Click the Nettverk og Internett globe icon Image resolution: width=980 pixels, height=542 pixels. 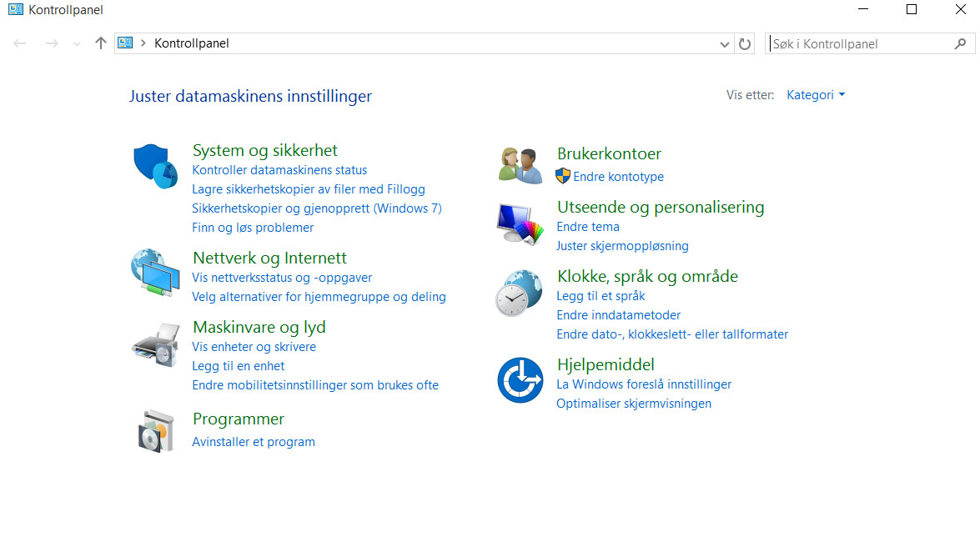pos(156,273)
